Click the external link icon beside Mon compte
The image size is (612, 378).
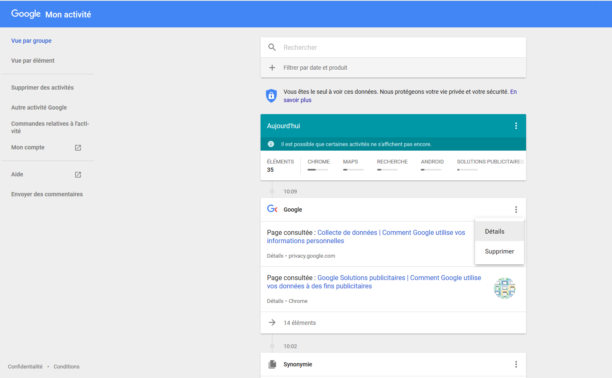pyautogui.click(x=78, y=148)
